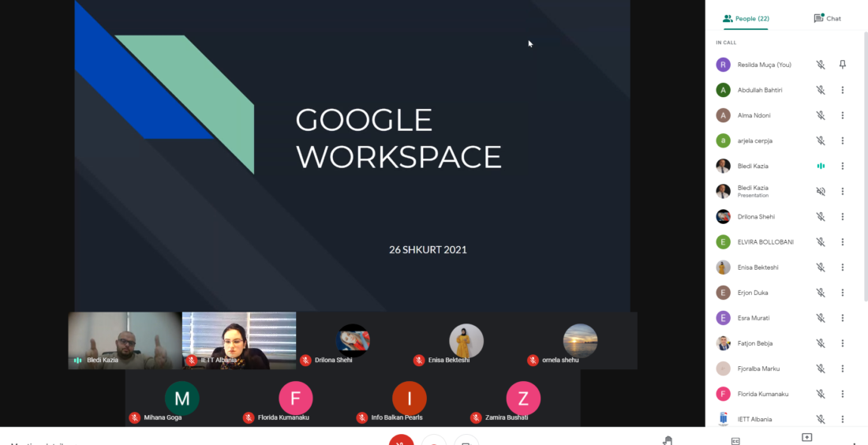Pin Resilda Muça to the screen
Image resolution: width=868 pixels, height=445 pixels.
(x=842, y=65)
